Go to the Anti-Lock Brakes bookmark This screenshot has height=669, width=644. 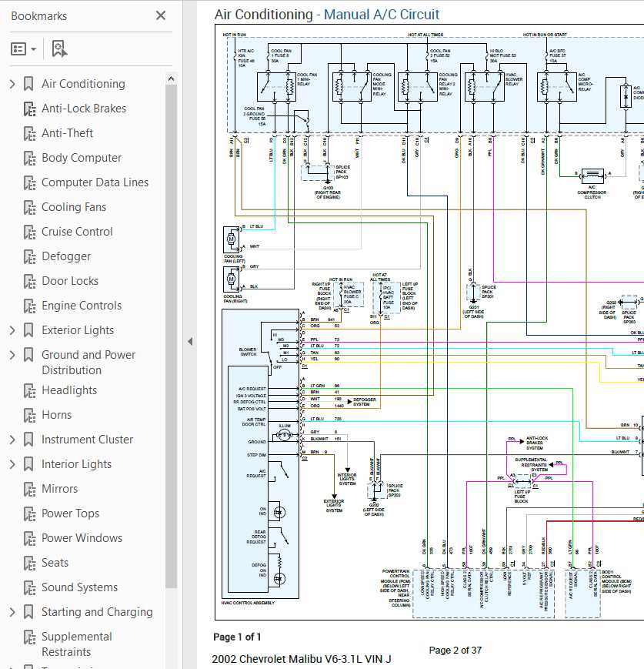[x=84, y=109]
